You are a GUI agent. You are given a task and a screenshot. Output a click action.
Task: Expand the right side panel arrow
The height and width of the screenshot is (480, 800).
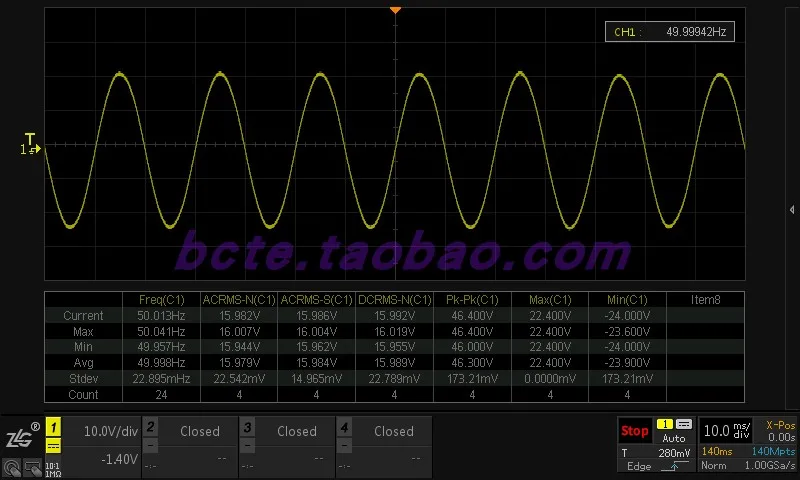(792, 209)
